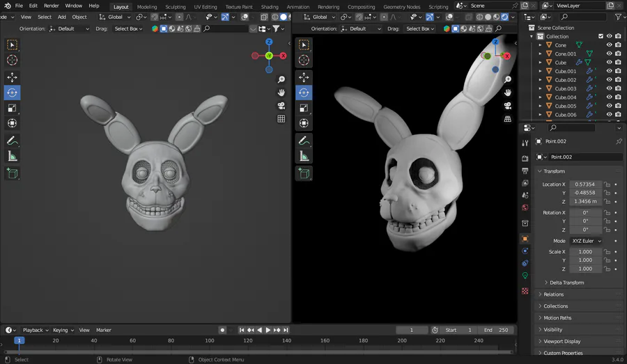Open the Render properties tab
This screenshot has width=627, height=364.
click(525, 158)
